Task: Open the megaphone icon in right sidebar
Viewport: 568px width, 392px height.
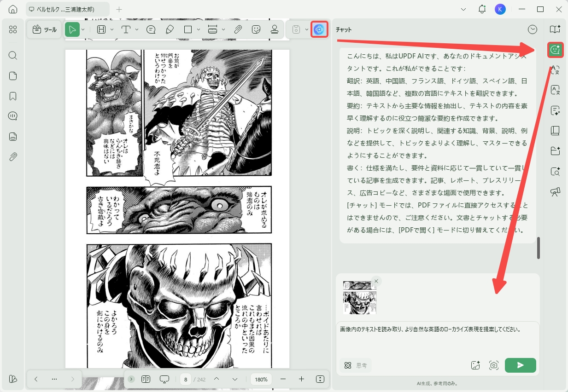Action: (x=555, y=192)
